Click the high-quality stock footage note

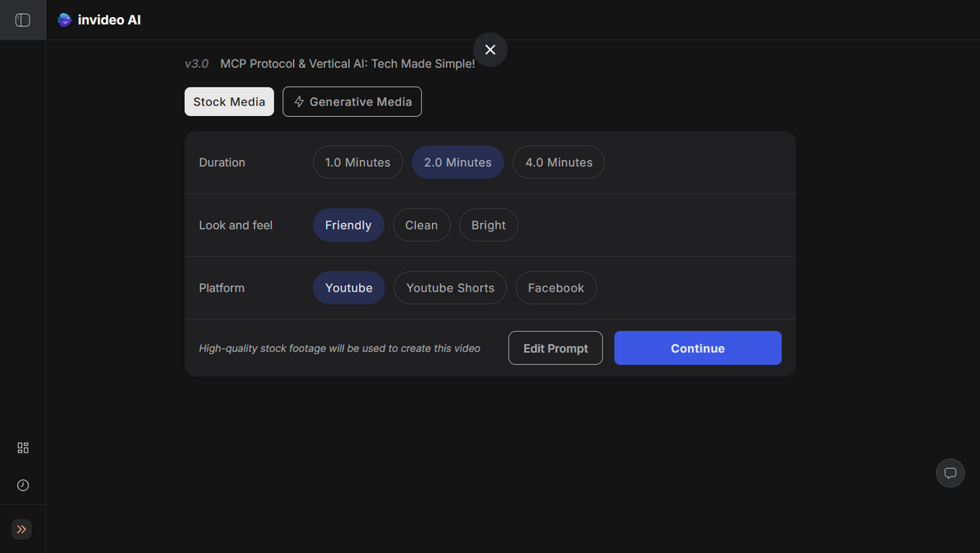[x=340, y=349]
